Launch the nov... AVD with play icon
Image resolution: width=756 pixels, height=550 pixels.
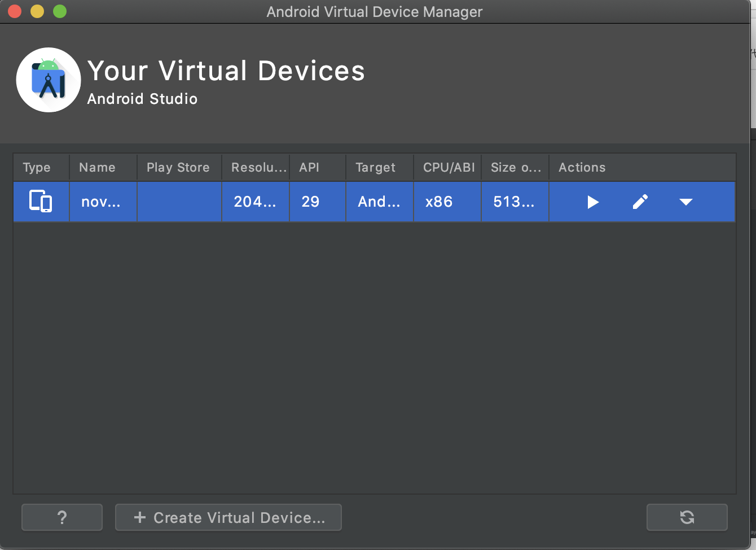(592, 202)
